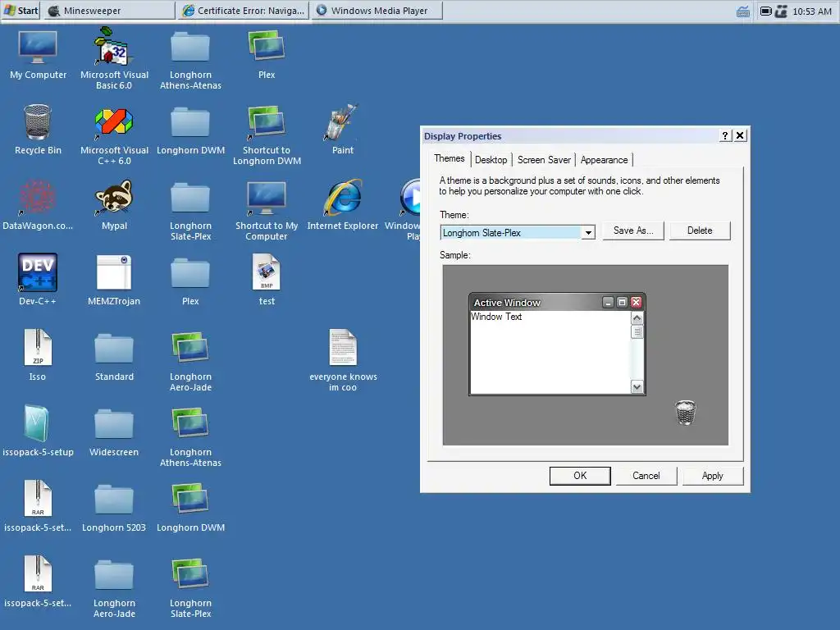
Task: Switch to Minesweeper in the taskbar
Action: click(x=109, y=10)
